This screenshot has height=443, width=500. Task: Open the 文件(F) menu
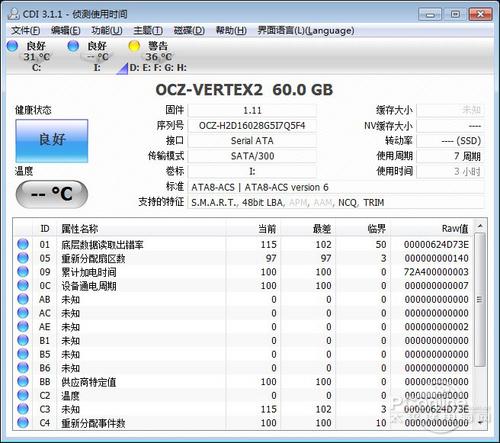(x=26, y=31)
